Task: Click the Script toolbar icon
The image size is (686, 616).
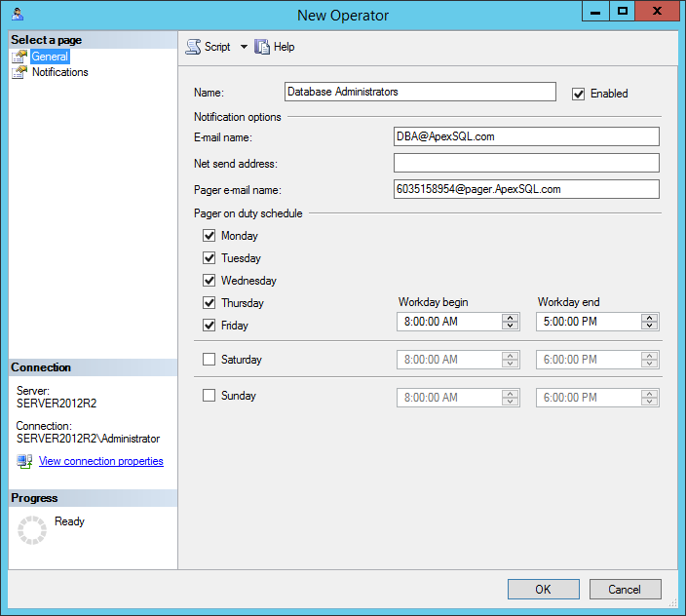Action: click(x=193, y=47)
